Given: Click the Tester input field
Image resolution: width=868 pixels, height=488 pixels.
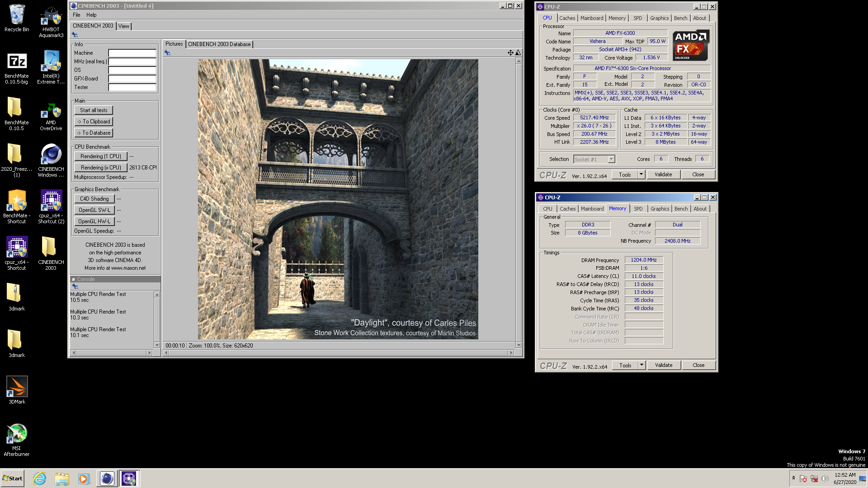Looking at the screenshot, I should coord(132,87).
